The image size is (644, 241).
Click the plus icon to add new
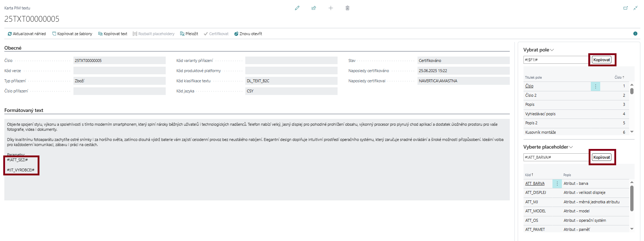tap(331, 8)
